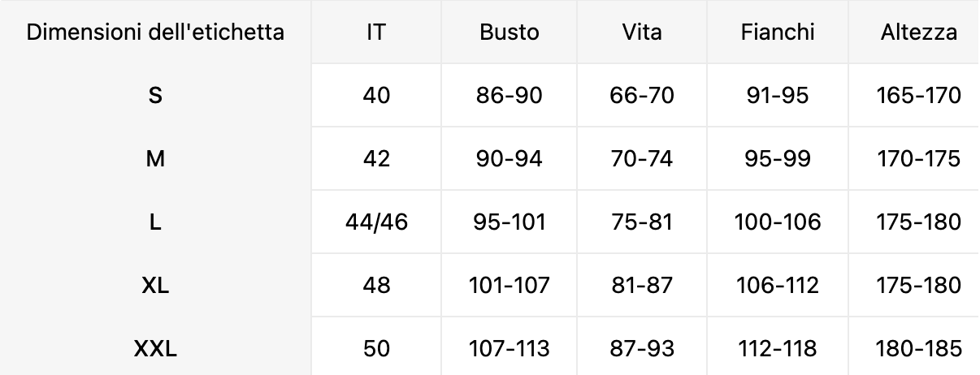Click the XXL waist value 87-93
The image size is (980, 375).
(x=642, y=349)
